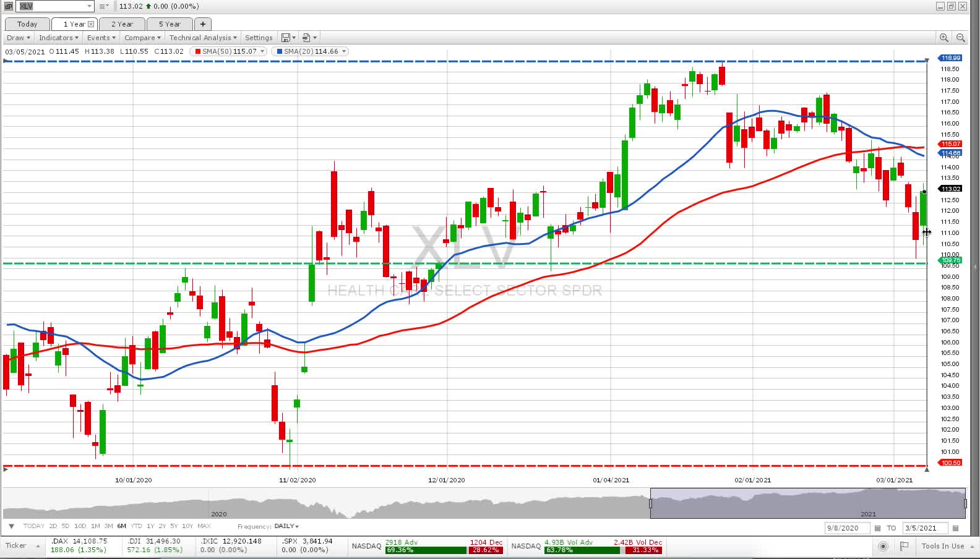Screen dimensions: 980x559
Task: Zoom out with the magnifier minus icon
Action: coord(960,38)
